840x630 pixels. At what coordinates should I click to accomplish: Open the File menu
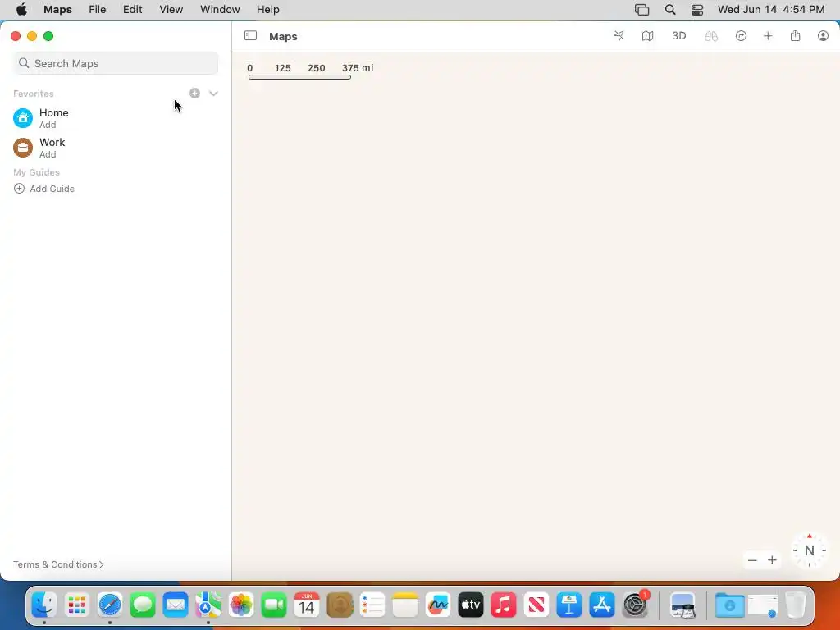pos(97,10)
